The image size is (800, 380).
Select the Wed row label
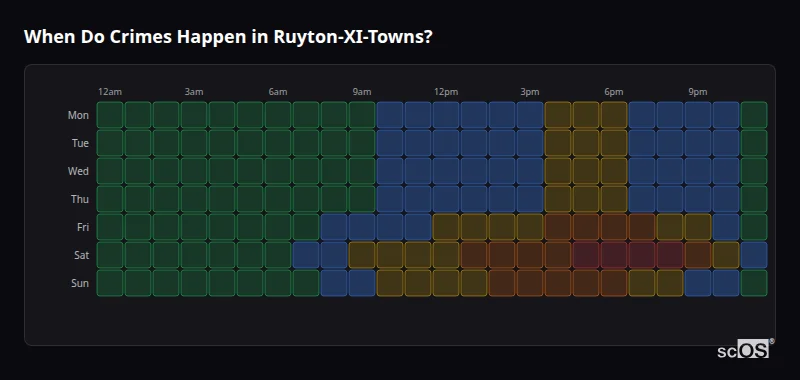coord(78,171)
